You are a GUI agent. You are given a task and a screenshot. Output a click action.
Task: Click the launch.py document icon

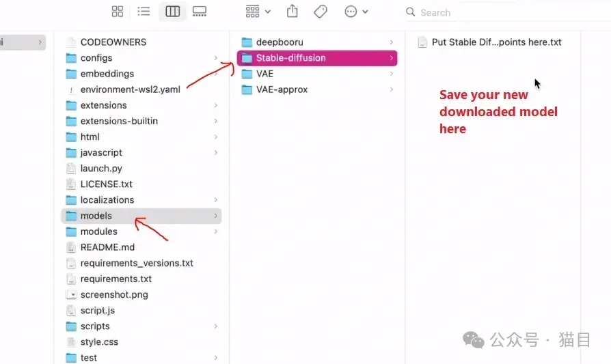[71, 168]
